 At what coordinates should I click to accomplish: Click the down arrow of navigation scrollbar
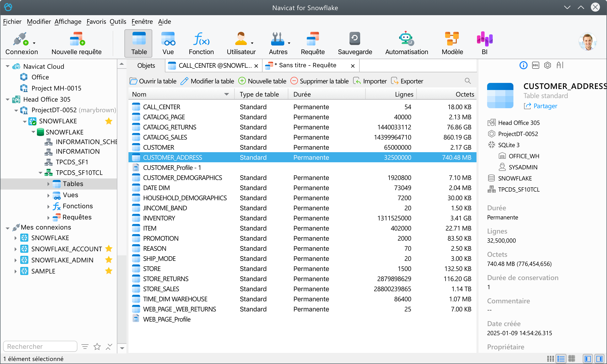pos(122,348)
